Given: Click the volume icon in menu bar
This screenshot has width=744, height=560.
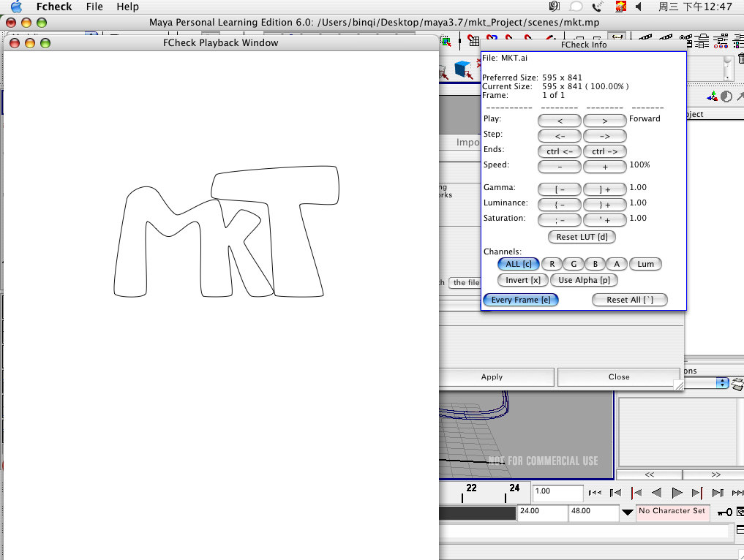Looking at the screenshot, I should [x=639, y=7].
